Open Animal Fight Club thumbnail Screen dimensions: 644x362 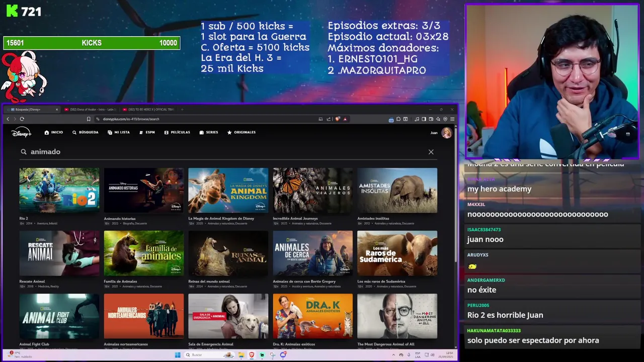tap(59, 316)
